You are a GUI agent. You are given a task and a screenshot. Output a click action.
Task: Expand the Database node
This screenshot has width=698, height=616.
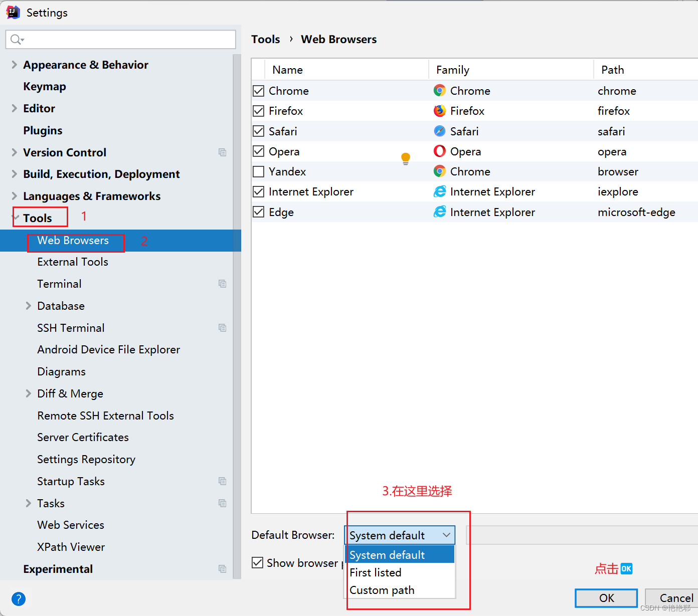click(x=28, y=306)
